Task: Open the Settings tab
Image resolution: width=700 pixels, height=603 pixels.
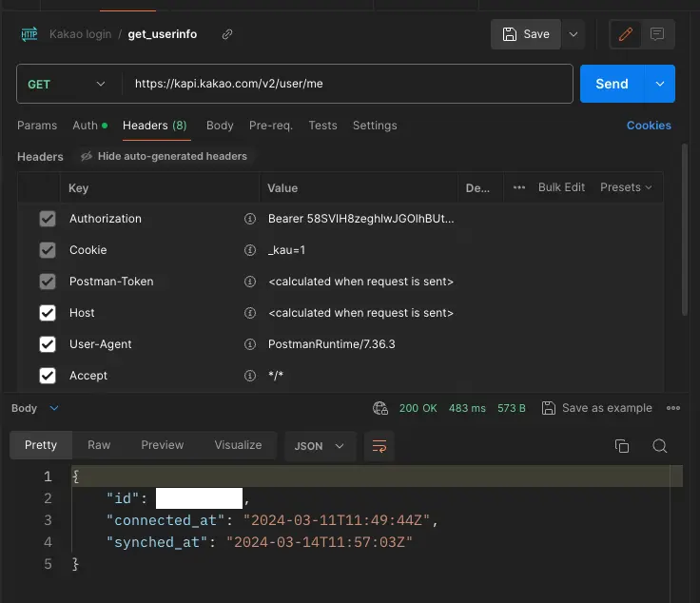Action: pos(375,126)
